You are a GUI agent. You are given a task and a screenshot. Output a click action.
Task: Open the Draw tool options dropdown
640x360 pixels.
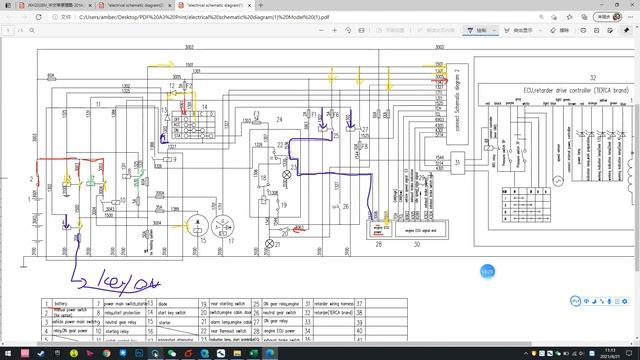(494, 30)
